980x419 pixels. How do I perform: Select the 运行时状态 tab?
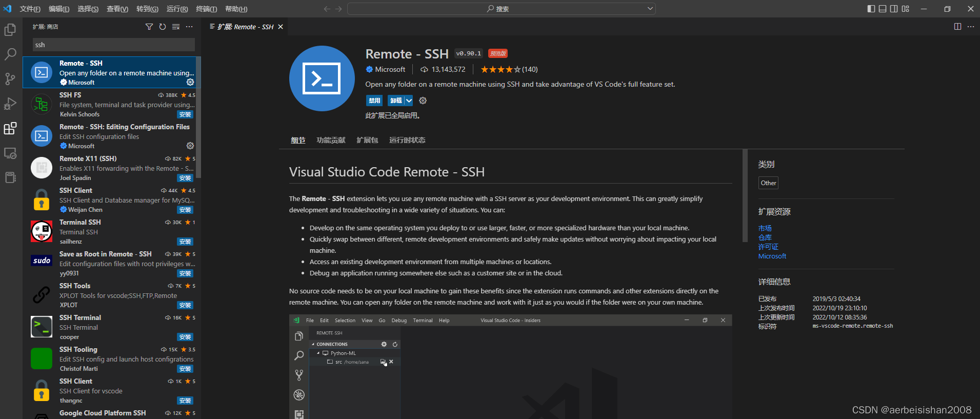407,140
